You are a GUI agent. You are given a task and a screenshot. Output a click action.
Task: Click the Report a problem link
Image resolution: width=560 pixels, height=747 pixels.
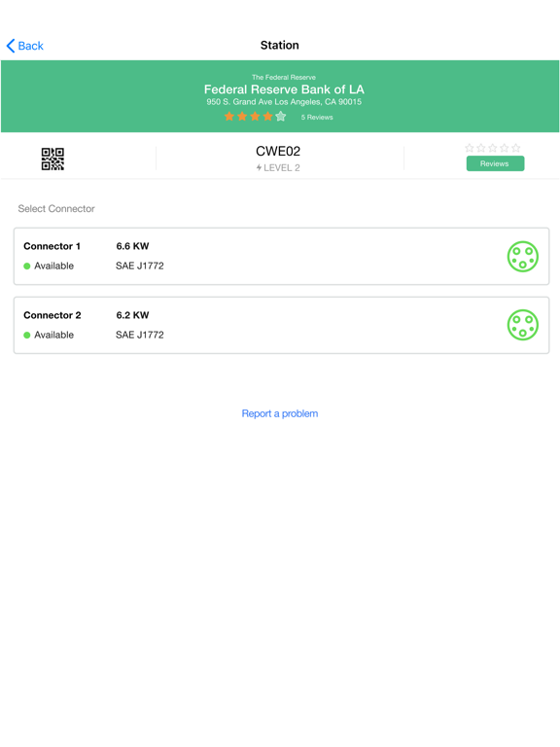tap(280, 413)
